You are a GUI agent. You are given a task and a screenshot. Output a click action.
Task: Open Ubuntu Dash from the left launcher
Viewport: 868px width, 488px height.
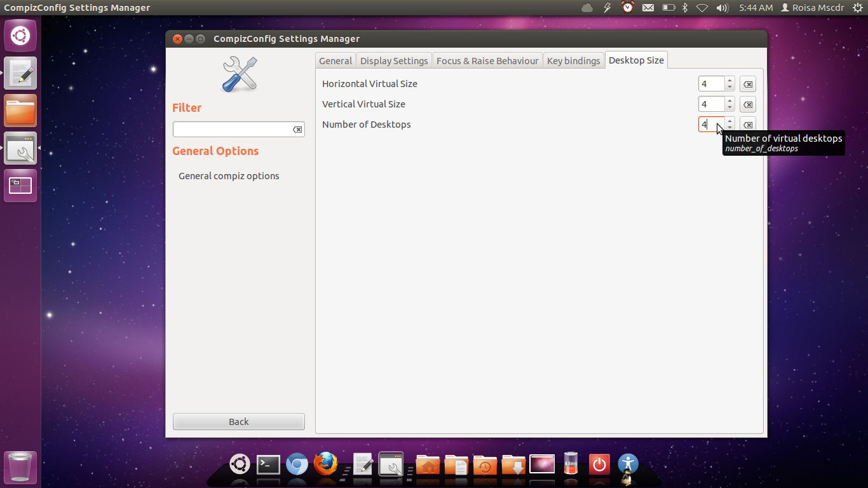pyautogui.click(x=20, y=36)
